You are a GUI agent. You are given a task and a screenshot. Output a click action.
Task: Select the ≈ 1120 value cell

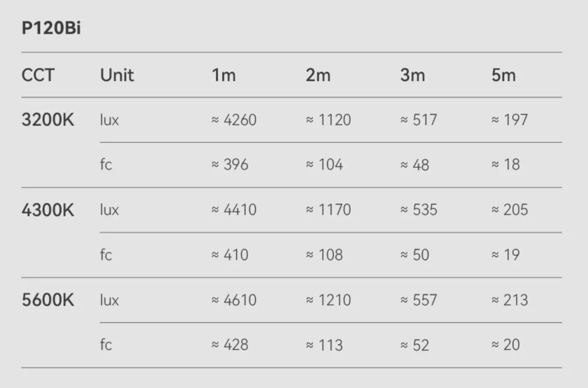point(328,120)
